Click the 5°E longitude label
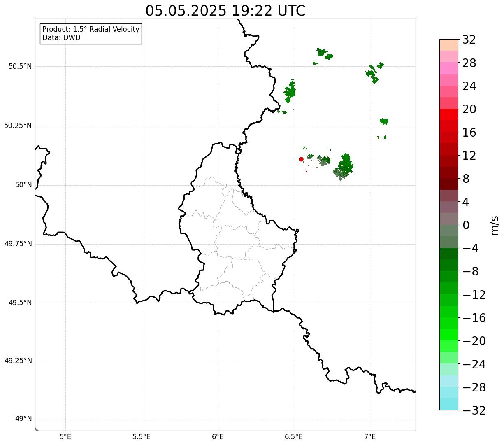Screen dimensions: 504x445 click(x=66, y=437)
